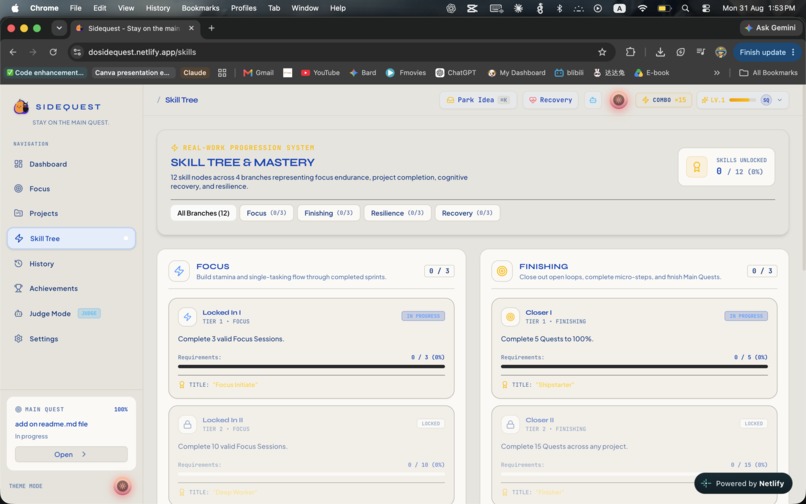Toggle the red theme orb in header
The image size is (806, 504).
click(618, 100)
